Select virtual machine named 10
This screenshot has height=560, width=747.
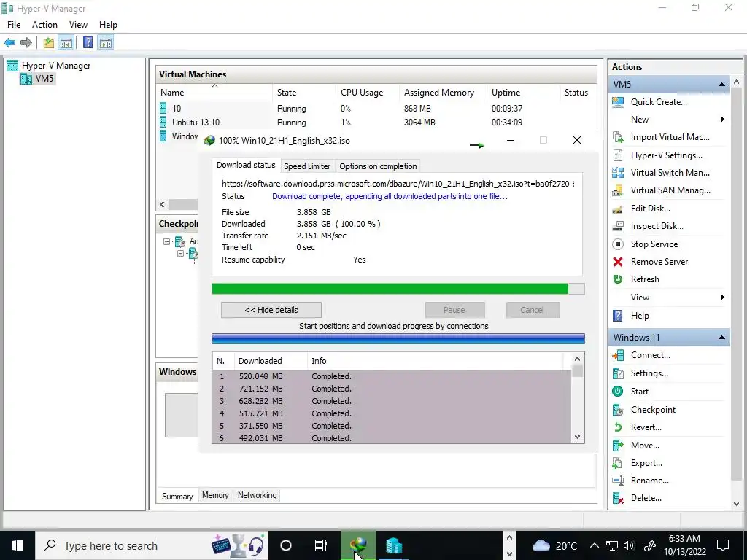click(177, 109)
